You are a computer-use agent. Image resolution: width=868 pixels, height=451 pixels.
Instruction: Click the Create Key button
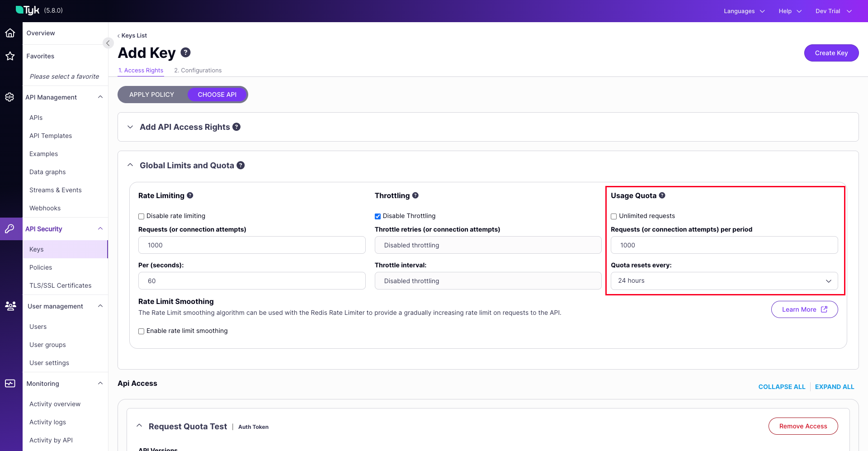tap(831, 53)
